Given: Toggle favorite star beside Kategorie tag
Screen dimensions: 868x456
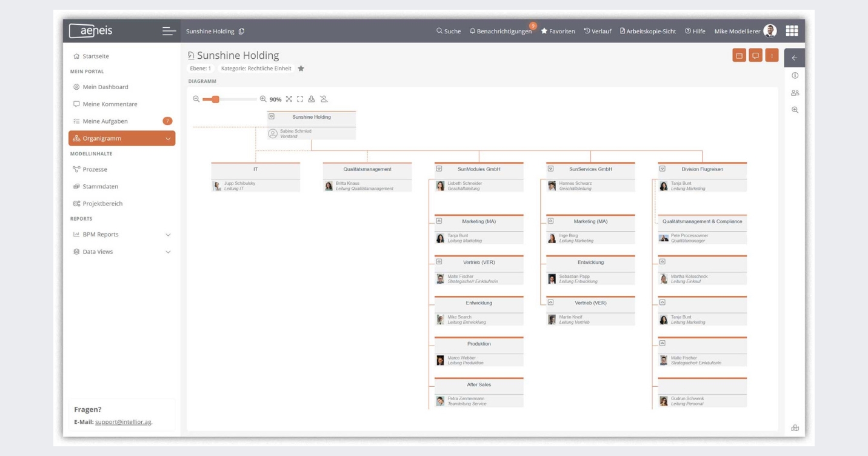Looking at the screenshot, I should click(x=301, y=69).
